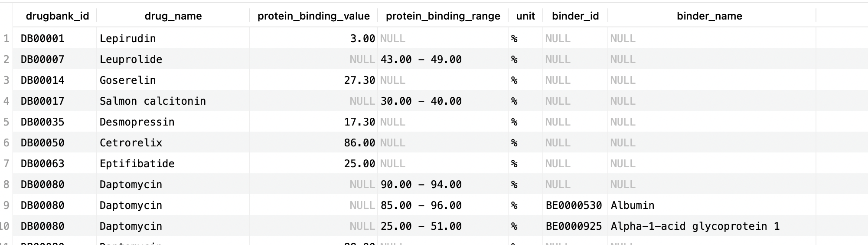
Task: Click the binder_name column header
Action: [709, 16]
